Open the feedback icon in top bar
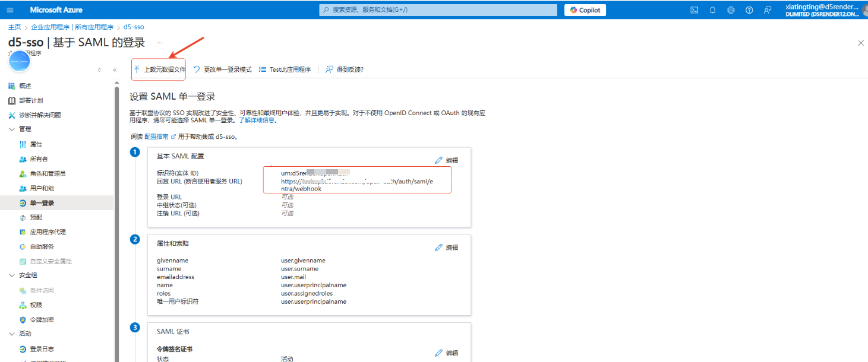Image resolution: width=868 pixels, height=362 pixels. pyautogui.click(x=768, y=10)
